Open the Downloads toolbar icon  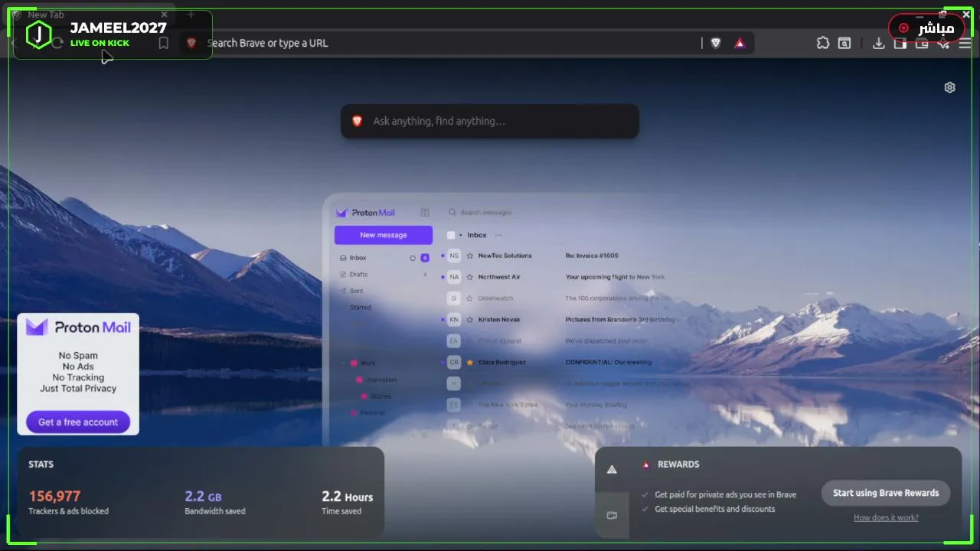(x=879, y=43)
